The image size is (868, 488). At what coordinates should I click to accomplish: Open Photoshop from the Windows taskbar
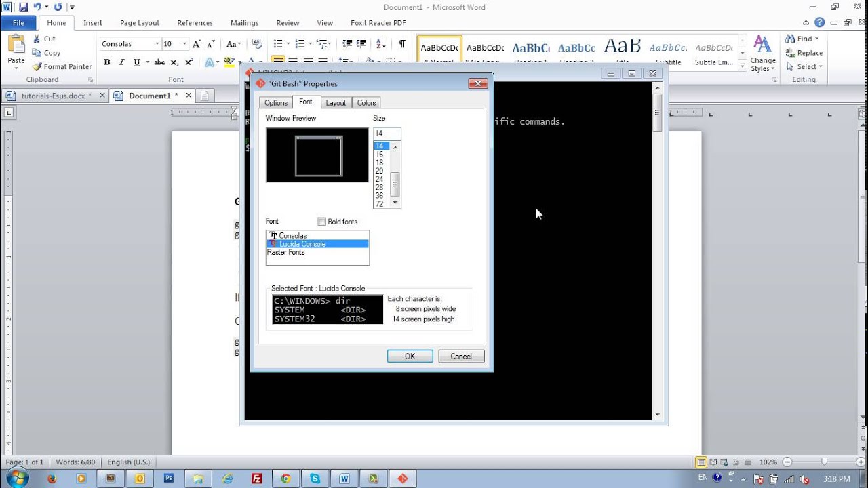(169, 478)
